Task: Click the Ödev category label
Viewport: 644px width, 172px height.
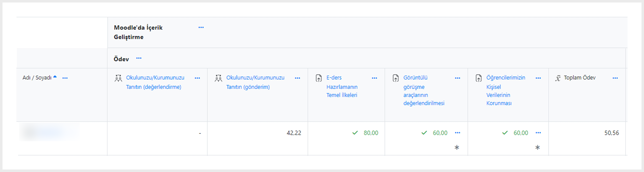Action: [121, 59]
